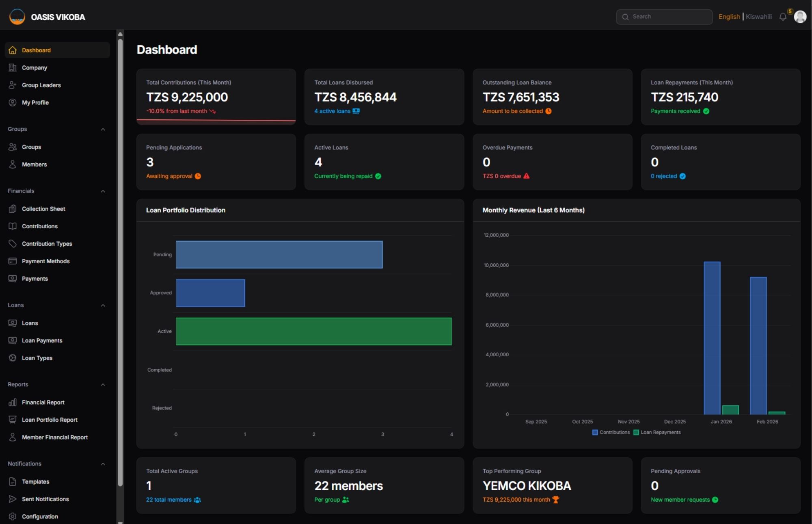The image size is (812, 524).
Task: Click the 22 total members link
Action: click(x=169, y=500)
